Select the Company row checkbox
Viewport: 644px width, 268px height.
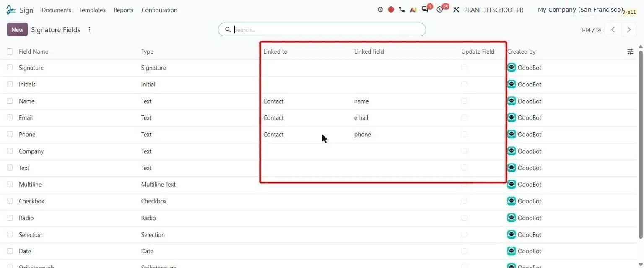tap(10, 151)
